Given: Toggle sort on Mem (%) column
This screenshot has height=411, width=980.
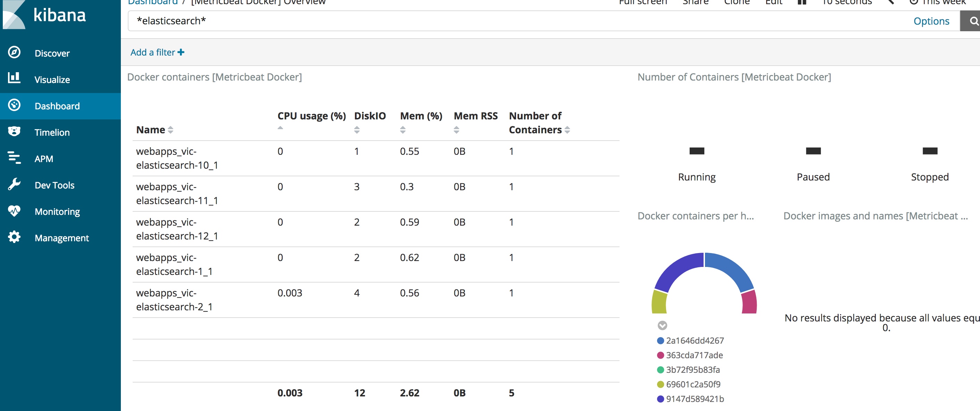Looking at the screenshot, I should (402, 130).
